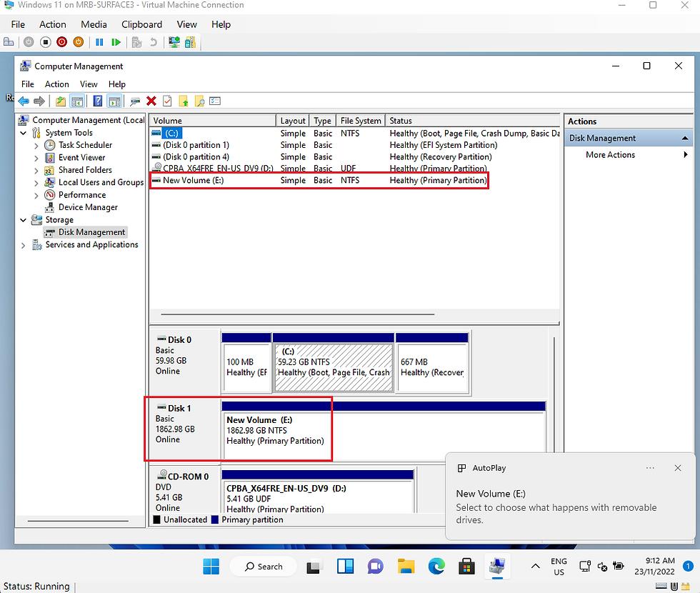Open the Windows Start menu
This screenshot has height=593, width=700.
point(211,567)
